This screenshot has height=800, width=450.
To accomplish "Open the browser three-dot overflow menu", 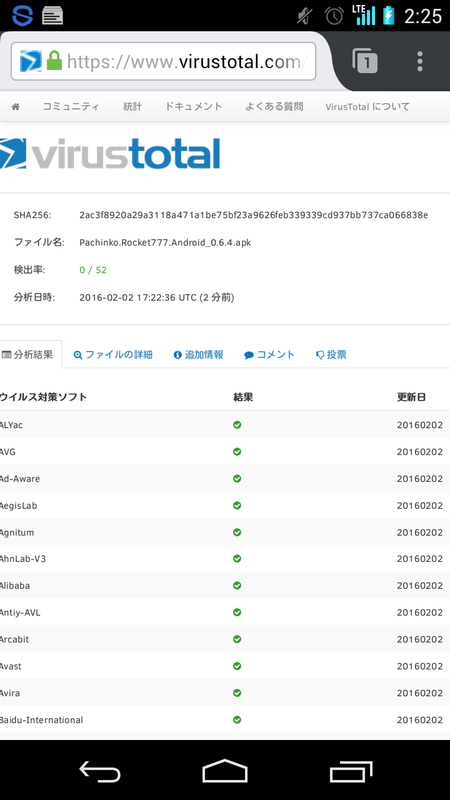I will pos(419,61).
